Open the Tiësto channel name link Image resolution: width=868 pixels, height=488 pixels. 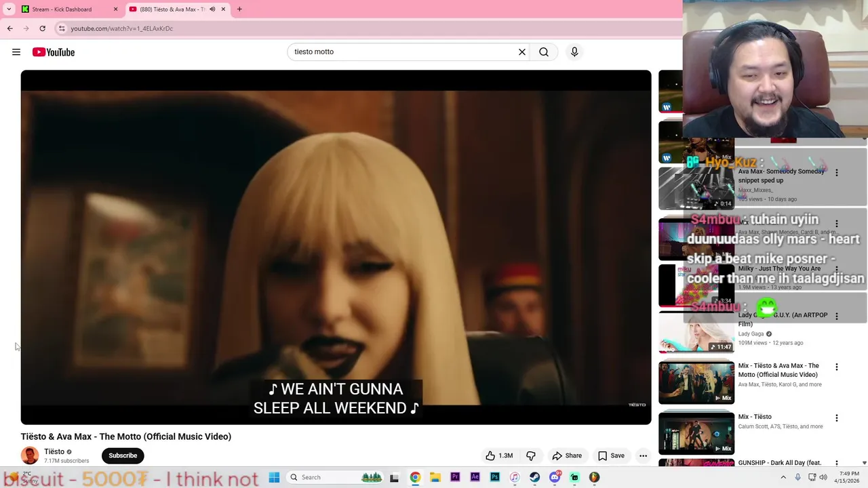point(54,451)
